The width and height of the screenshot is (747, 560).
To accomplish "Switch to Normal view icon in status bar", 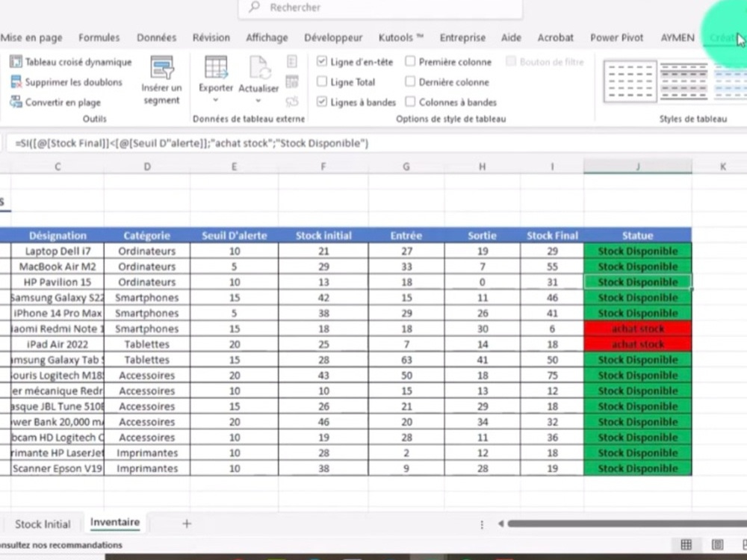I will [686, 544].
